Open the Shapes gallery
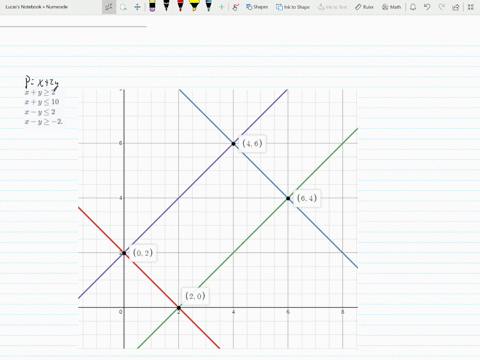480x360 pixels. [x=257, y=7]
